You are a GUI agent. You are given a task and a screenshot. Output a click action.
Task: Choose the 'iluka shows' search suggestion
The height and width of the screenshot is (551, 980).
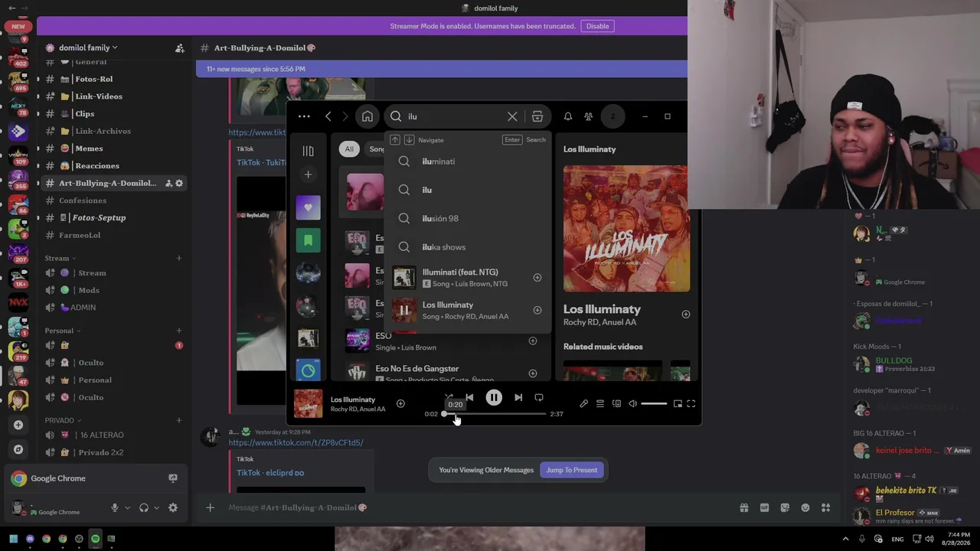point(467,247)
